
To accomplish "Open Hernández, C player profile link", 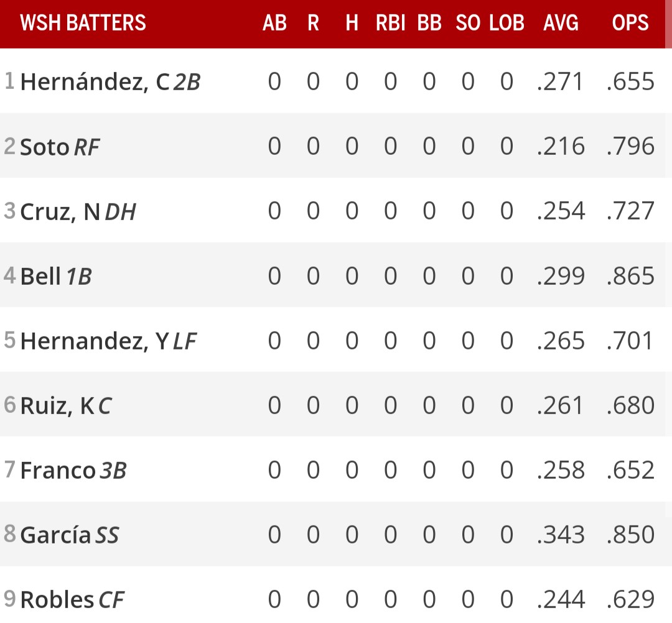I will coord(95,82).
